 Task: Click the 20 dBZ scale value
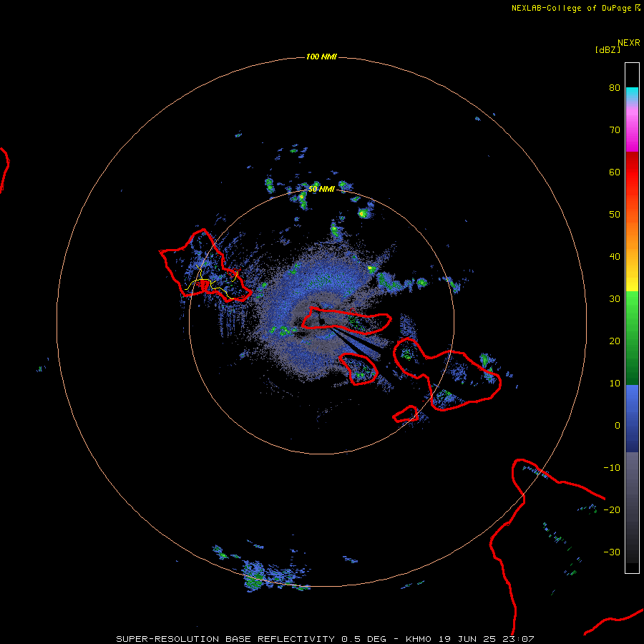click(x=615, y=341)
